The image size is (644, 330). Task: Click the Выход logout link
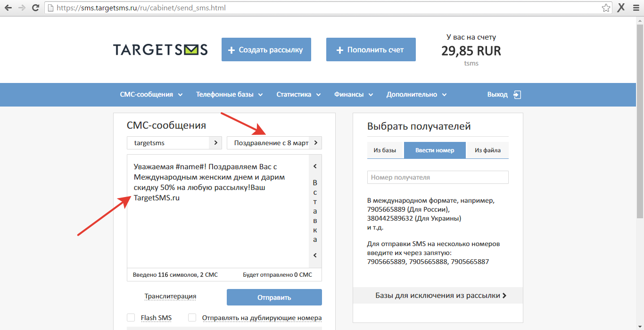(x=497, y=94)
